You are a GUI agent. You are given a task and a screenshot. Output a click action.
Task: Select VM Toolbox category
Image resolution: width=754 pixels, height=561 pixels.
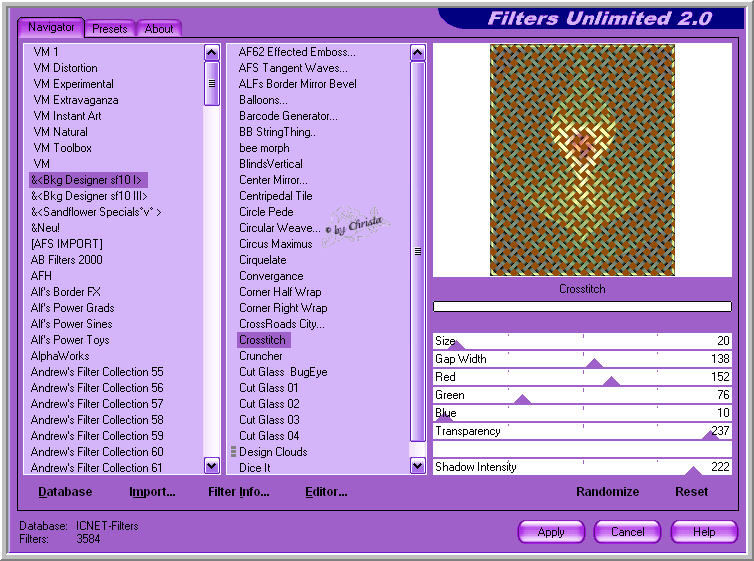[63, 148]
